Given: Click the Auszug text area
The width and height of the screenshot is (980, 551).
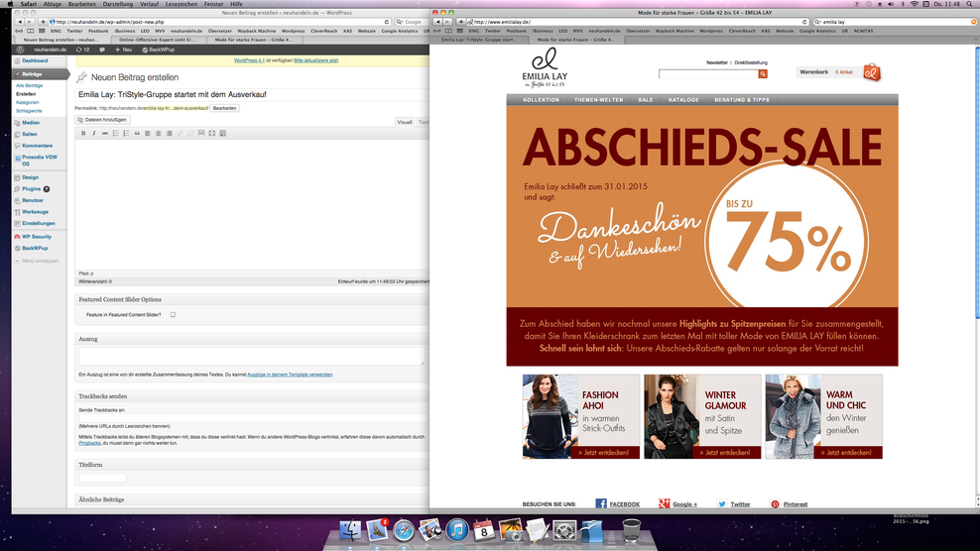Looking at the screenshot, I should [x=251, y=356].
